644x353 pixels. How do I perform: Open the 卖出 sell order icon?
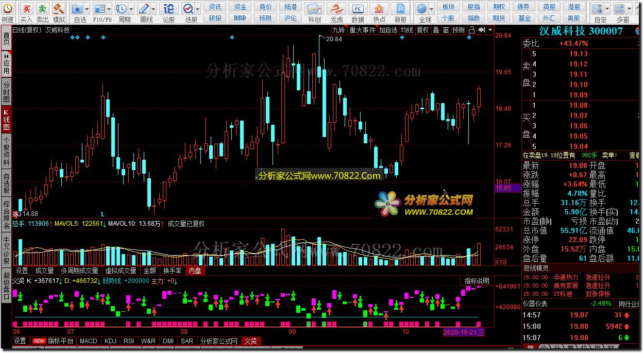point(43,9)
